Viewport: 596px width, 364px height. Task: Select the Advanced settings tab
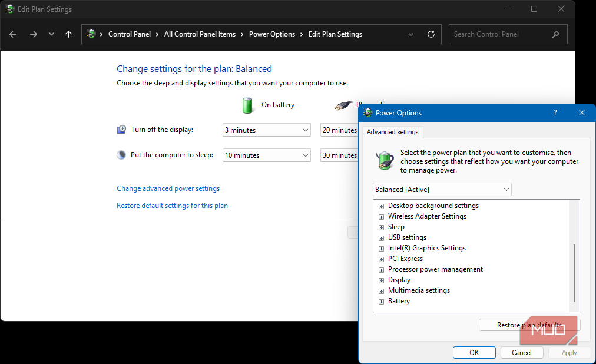(x=393, y=132)
